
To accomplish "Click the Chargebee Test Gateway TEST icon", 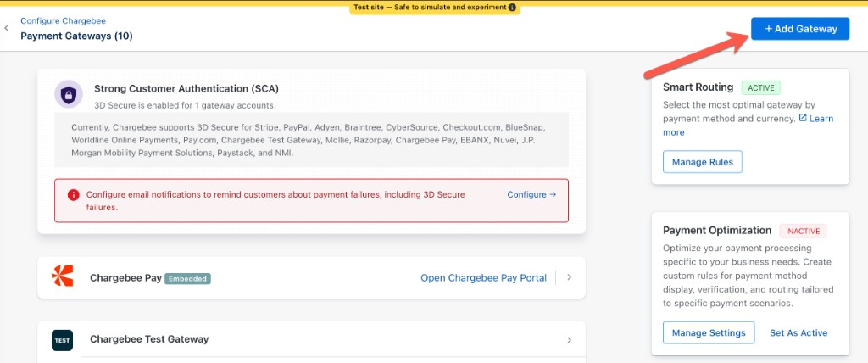I will point(62,340).
